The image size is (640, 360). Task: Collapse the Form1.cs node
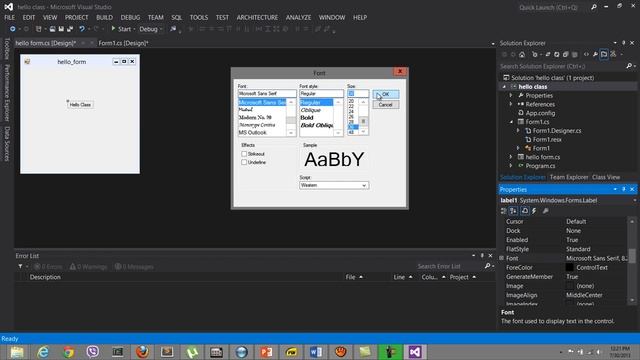click(511, 122)
